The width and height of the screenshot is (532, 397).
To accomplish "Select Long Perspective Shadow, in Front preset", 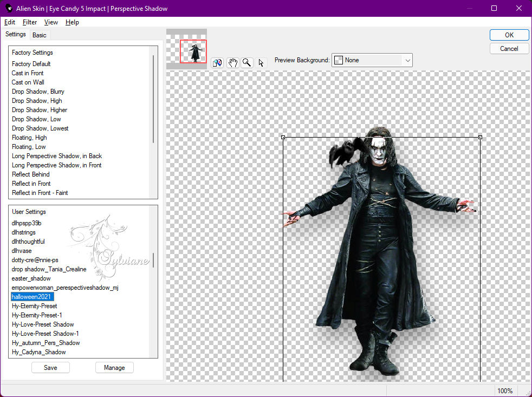I will coord(57,165).
